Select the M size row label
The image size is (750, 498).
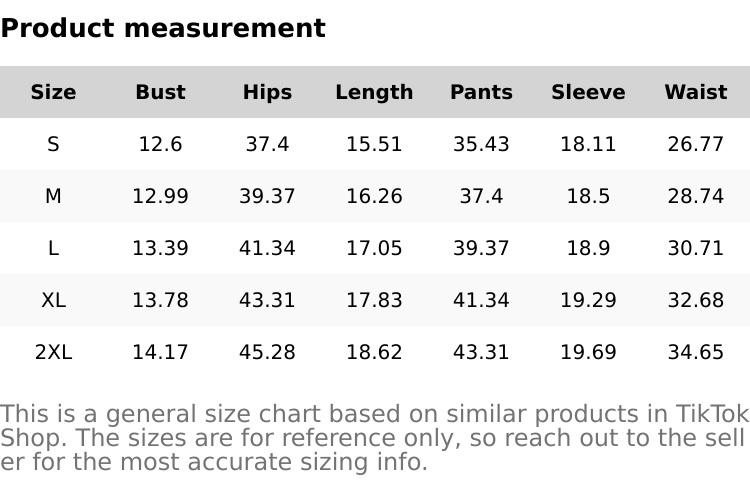(x=53, y=196)
